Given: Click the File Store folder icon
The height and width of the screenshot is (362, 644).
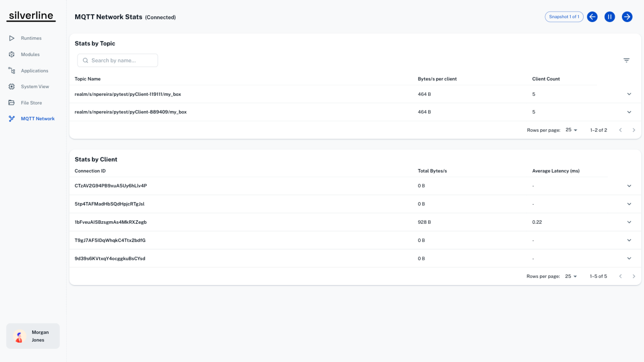Looking at the screenshot, I should point(11,103).
